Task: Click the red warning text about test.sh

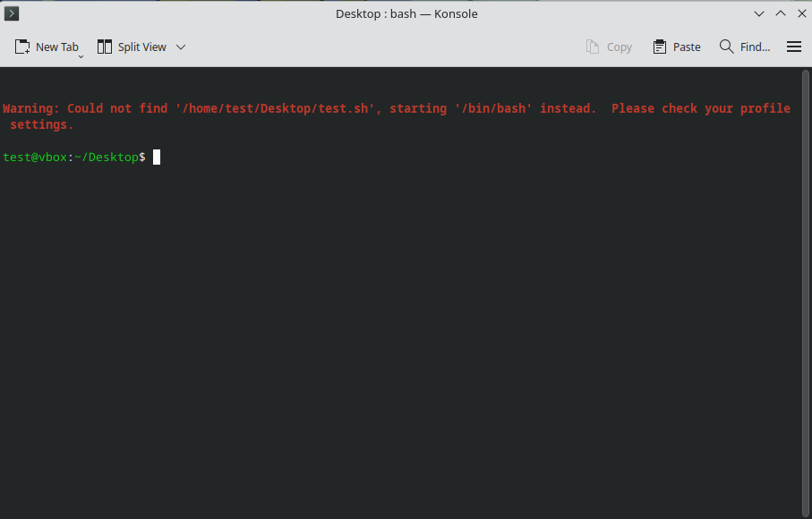Action: 397,116
